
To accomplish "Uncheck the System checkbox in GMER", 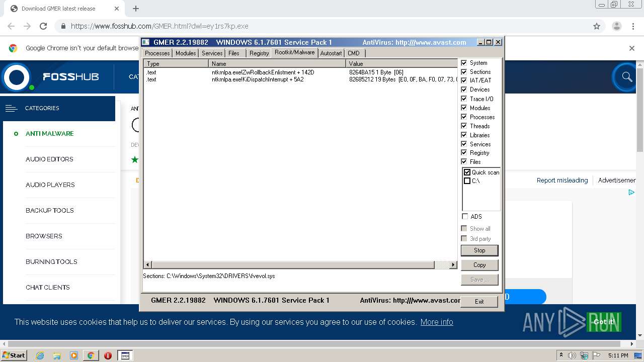I will click(x=464, y=63).
